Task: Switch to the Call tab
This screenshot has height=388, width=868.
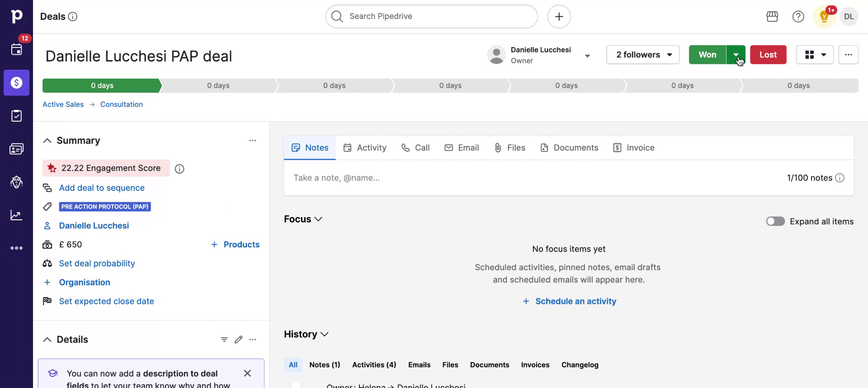Action: (415, 147)
